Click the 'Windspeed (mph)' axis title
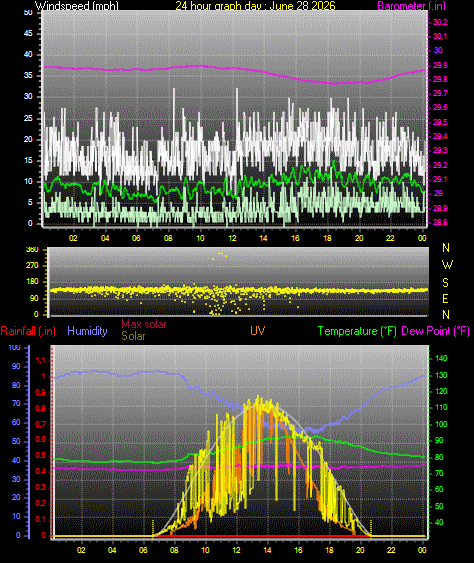The width and height of the screenshot is (474, 563). pos(76,6)
